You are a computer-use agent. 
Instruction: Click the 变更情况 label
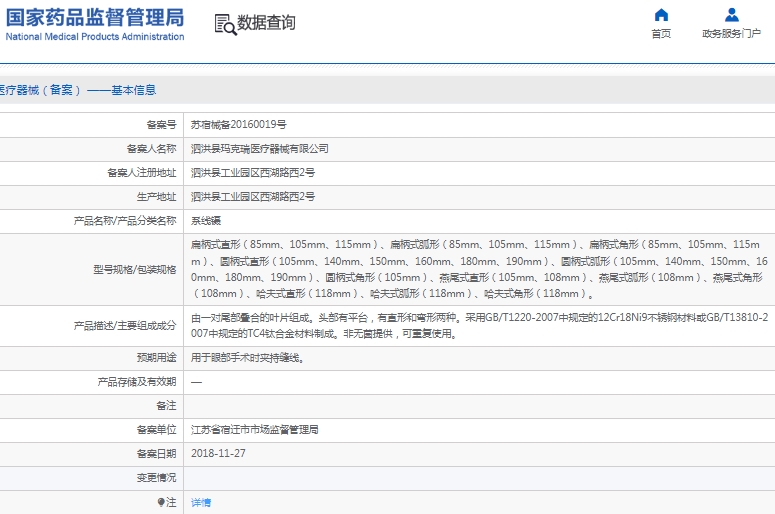(157, 478)
